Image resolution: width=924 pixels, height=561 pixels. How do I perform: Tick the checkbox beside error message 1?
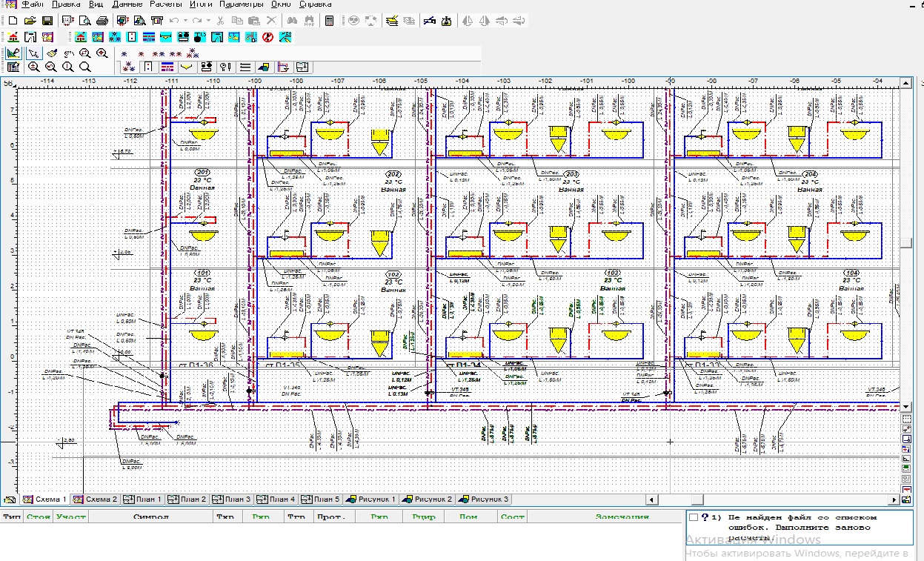(x=693, y=518)
